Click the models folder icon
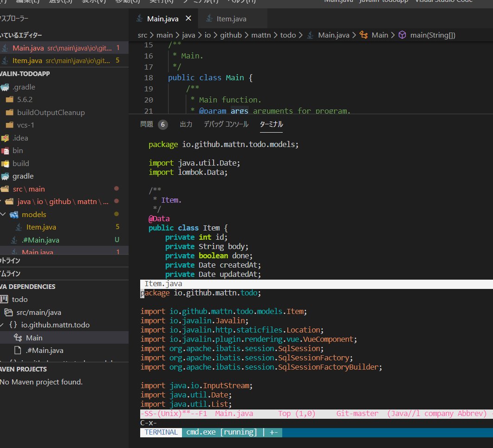Viewport: 493px width, 448px height. [x=14, y=215]
